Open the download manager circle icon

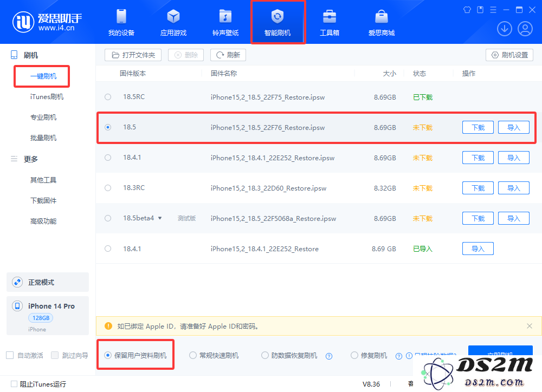[x=504, y=29]
